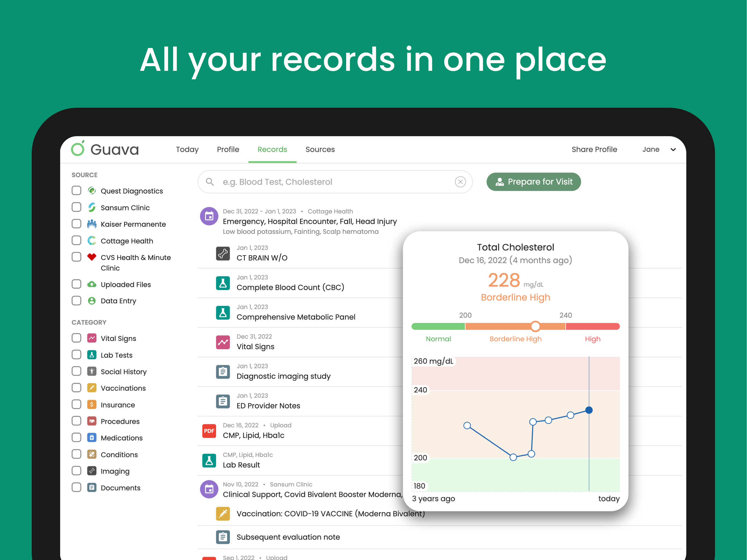
Task: Click the lab flask icon on Complete Blood Count
Action: coord(223,283)
